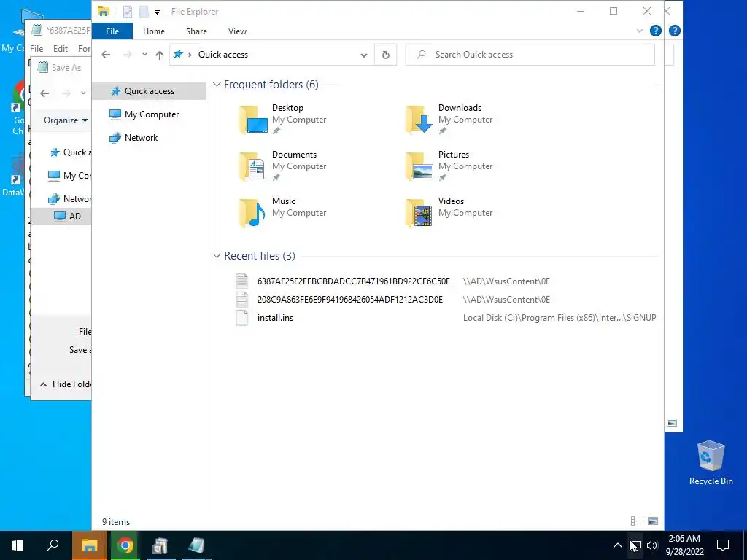The height and width of the screenshot is (560, 747).
Task: Open the View ribbon tab
Action: click(x=237, y=31)
